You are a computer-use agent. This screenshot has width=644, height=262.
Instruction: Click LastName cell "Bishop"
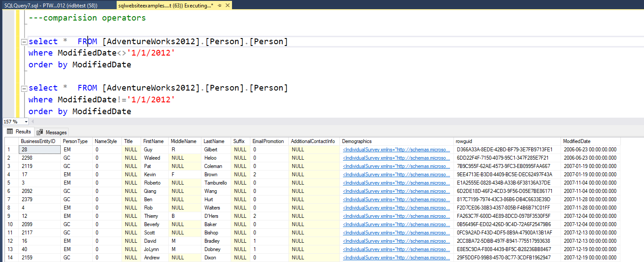coord(216,233)
